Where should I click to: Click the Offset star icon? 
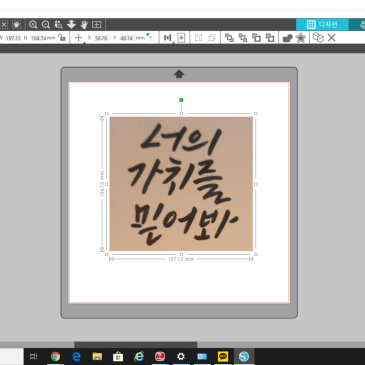(301, 38)
